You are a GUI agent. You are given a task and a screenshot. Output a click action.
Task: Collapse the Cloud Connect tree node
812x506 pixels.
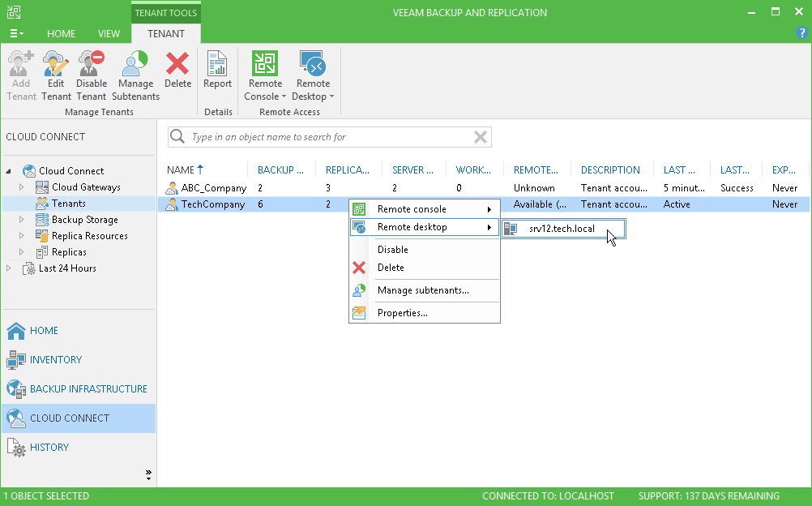[9, 171]
